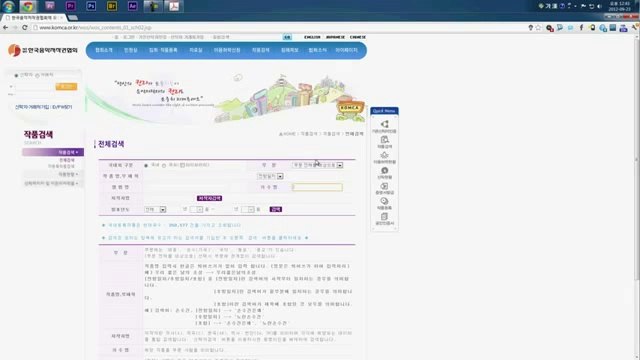
Task: Click the volume icon in system tray
Action: coord(600,6)
